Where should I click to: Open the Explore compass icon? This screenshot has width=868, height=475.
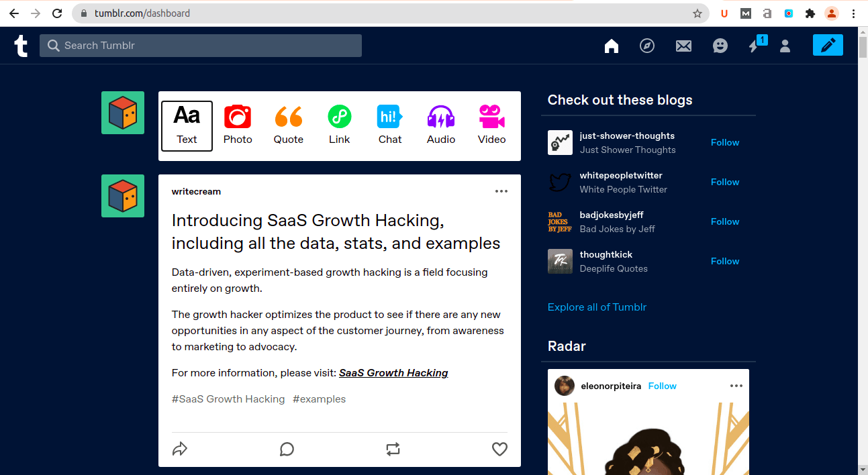pyautogui.click(x=647, y=46)
